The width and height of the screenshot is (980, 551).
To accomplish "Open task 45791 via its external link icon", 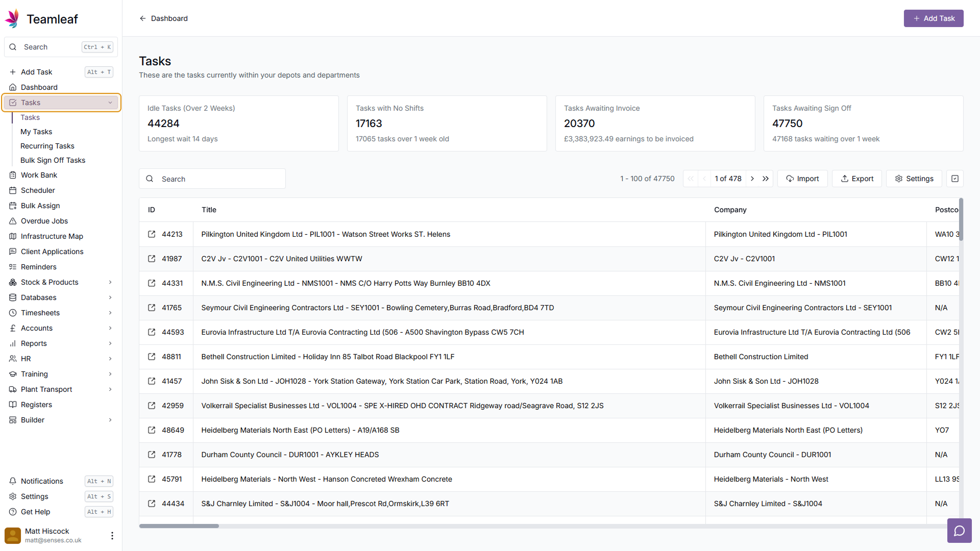I will click(x=152, y=479).
